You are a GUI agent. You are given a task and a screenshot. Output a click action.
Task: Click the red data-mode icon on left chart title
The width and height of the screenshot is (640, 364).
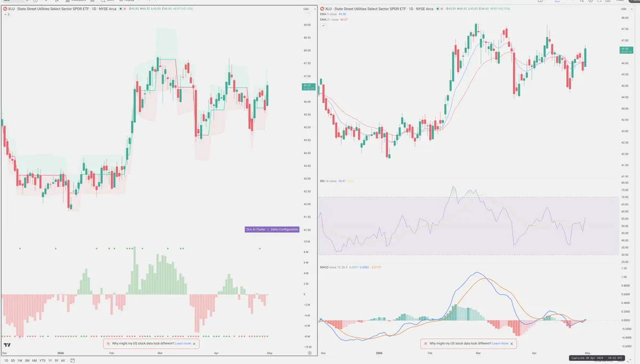pyautogui.click(x=125, y=9)
